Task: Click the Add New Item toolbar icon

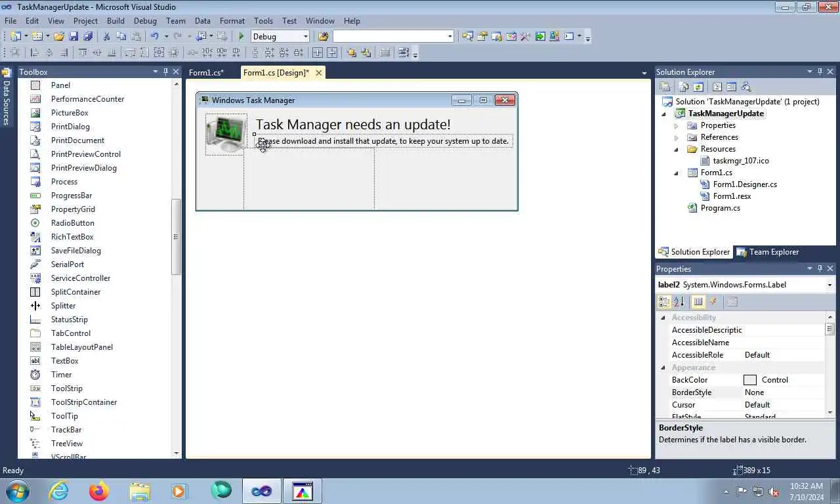Action: (37, 37)
